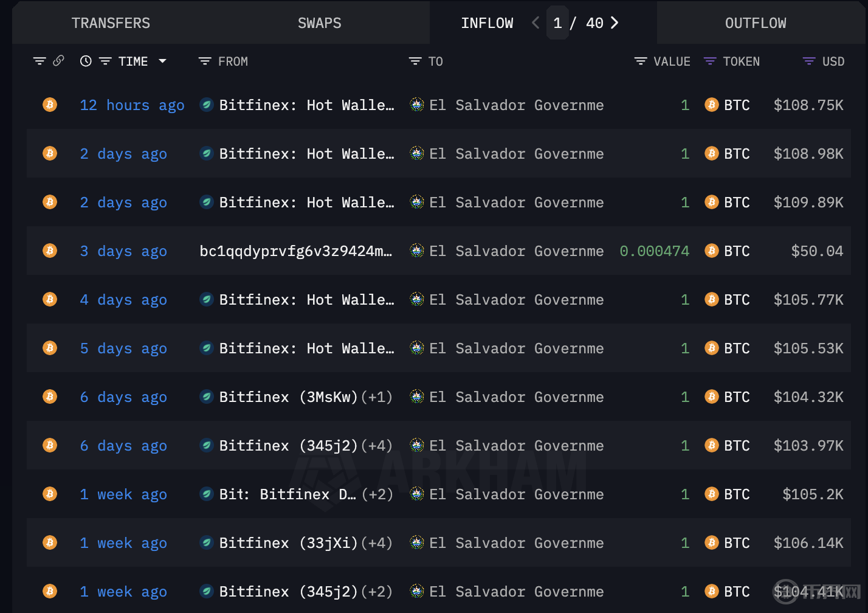Open the '12 hours ago' transaction link

pos(132,105)
